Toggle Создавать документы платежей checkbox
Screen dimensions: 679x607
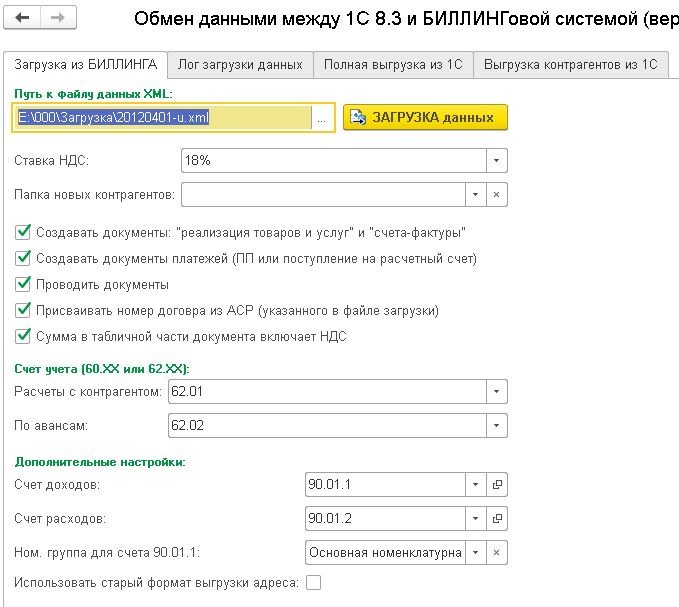click(x=24, y=259)
